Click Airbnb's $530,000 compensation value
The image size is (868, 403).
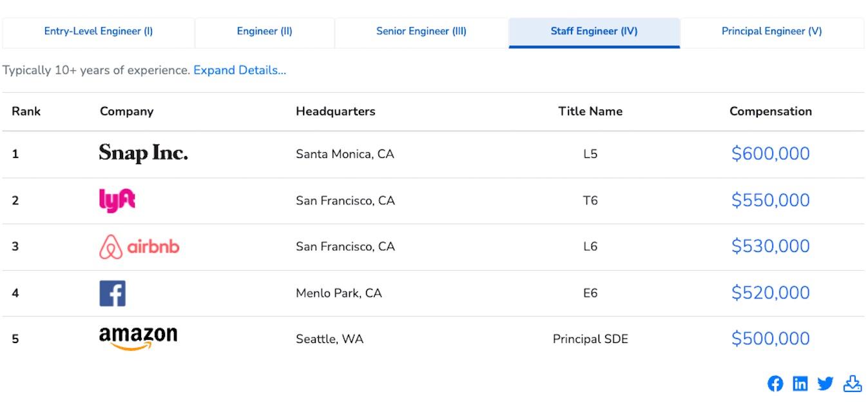(770, 246)
